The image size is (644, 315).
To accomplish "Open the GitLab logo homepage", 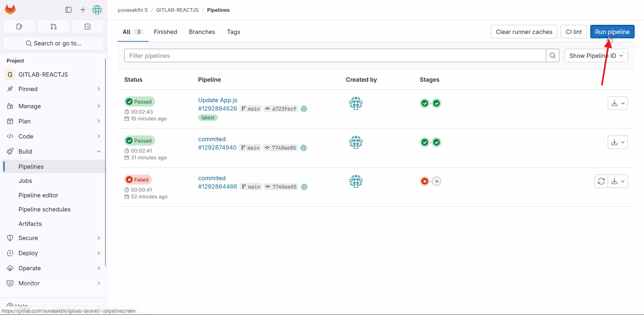I will pos(10,10).
